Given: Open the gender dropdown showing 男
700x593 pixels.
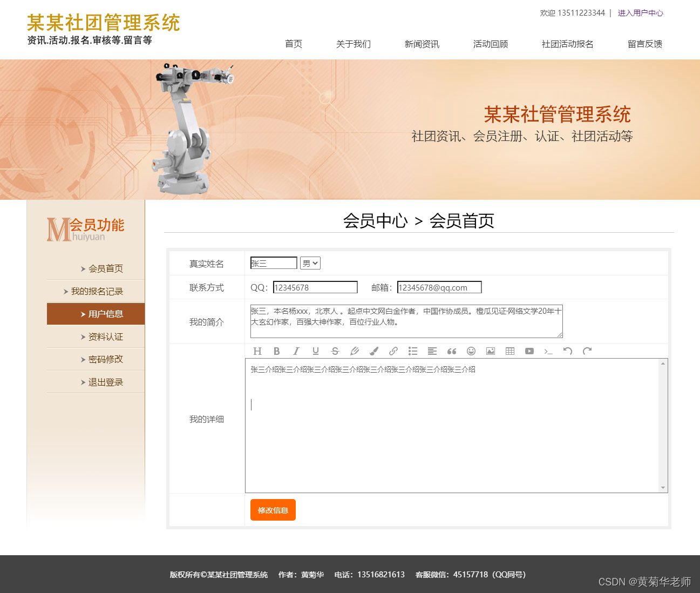Looking at the screenshot, I should click(310, 263).
